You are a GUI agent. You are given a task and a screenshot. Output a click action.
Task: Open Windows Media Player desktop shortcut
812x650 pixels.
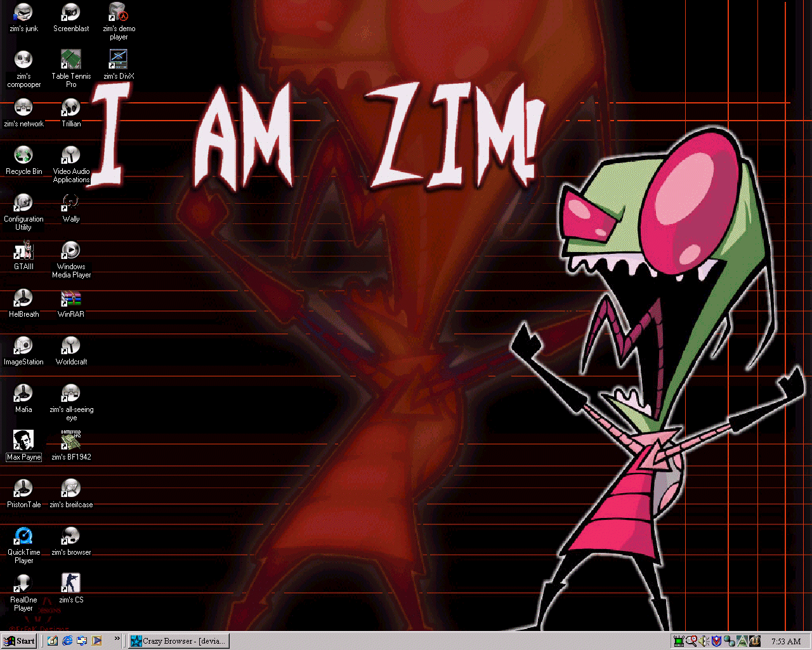pos(71,260)
